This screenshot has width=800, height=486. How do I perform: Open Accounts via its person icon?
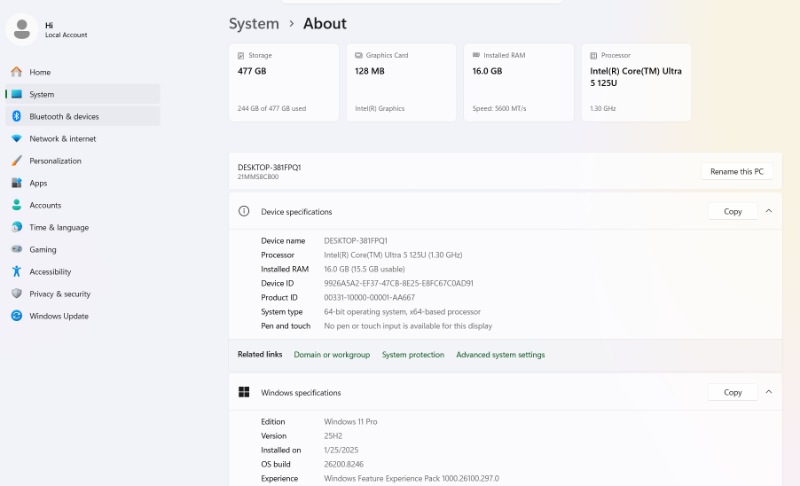(x=16, y=205)
